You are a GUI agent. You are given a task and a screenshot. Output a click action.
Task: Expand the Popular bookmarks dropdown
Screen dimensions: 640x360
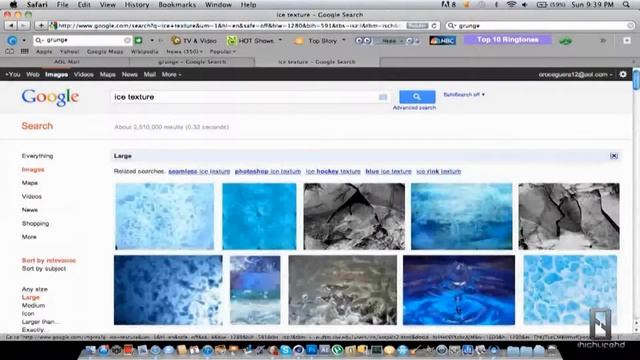click(222, 52)
